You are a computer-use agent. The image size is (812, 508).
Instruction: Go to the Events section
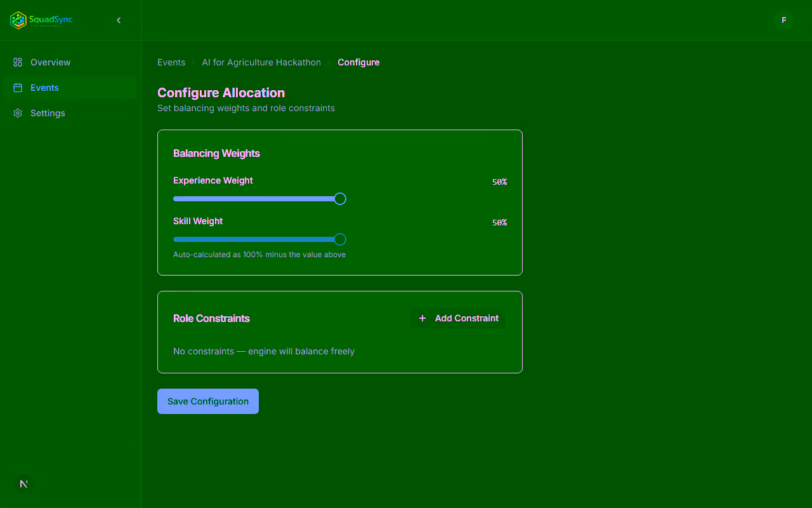[70, 88]
